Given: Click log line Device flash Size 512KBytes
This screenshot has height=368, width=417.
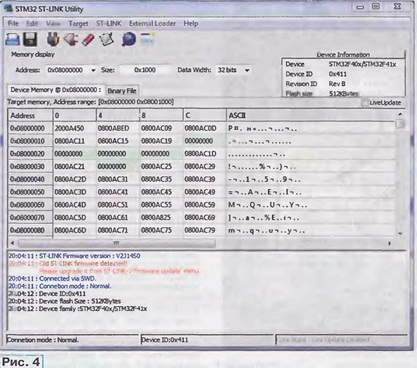Looking at the screenshot, I should pyautogui.click(x=65, y=301).
